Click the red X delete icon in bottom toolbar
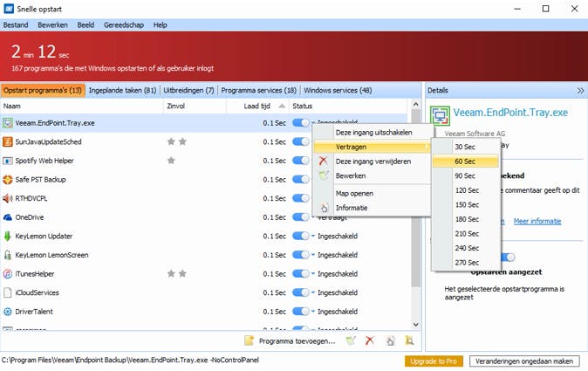This screenshot has height=371, width=588. click(x=370, y=340)
